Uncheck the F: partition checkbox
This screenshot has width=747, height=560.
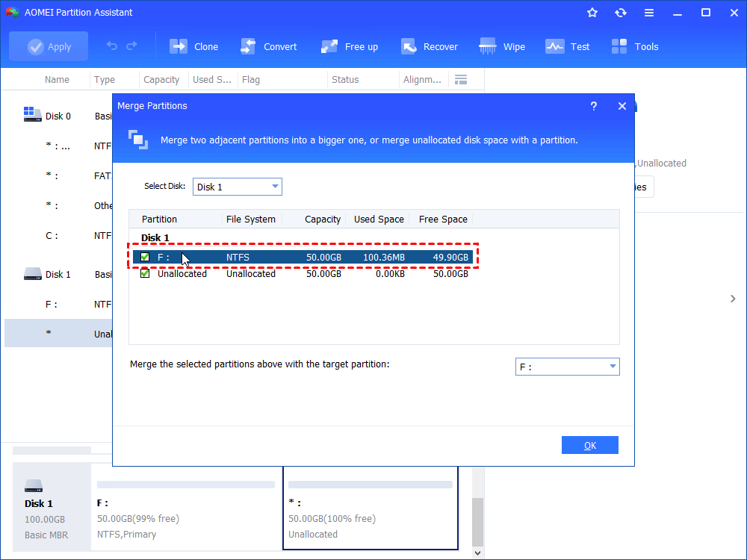coord(145,258)
